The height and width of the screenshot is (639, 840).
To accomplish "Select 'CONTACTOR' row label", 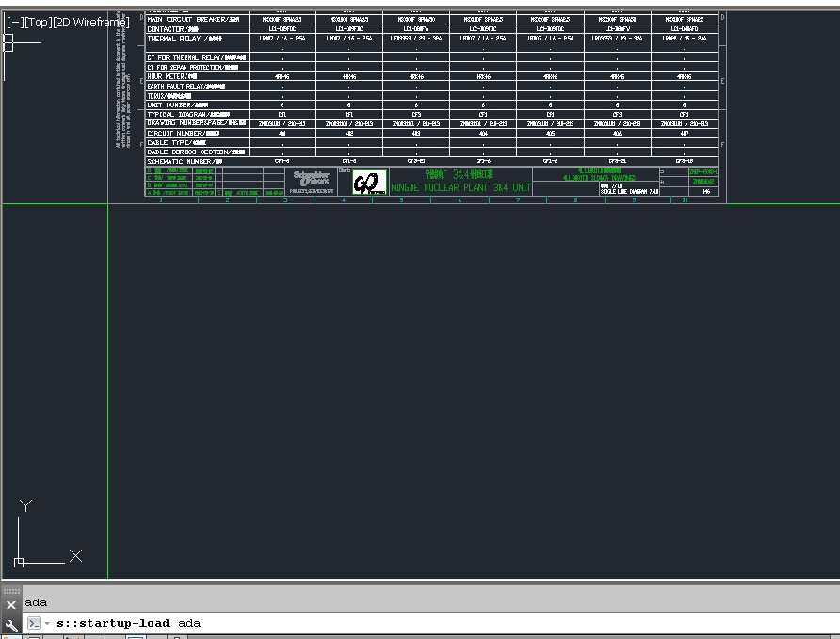I will pyautogui.click(x=173, y=29).
